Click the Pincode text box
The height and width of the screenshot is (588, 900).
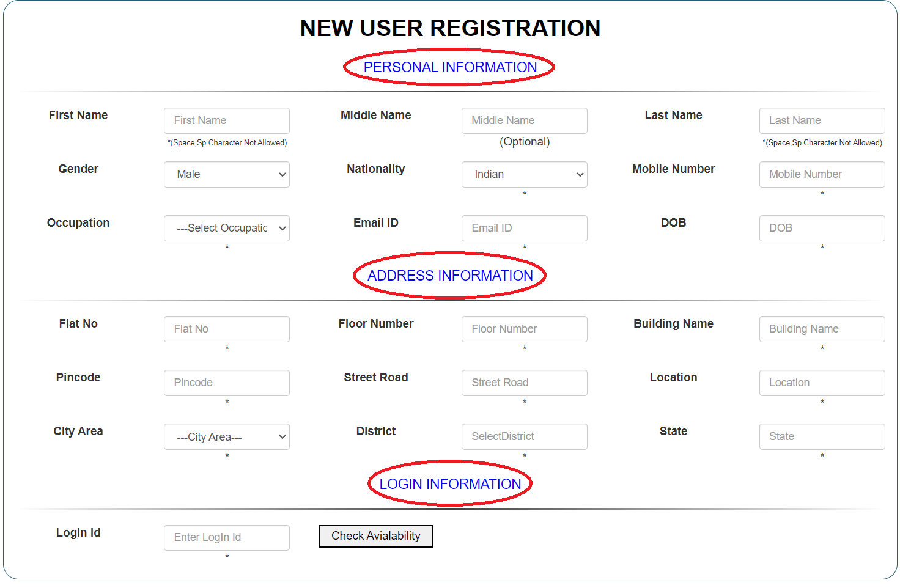tap(226, 383)
